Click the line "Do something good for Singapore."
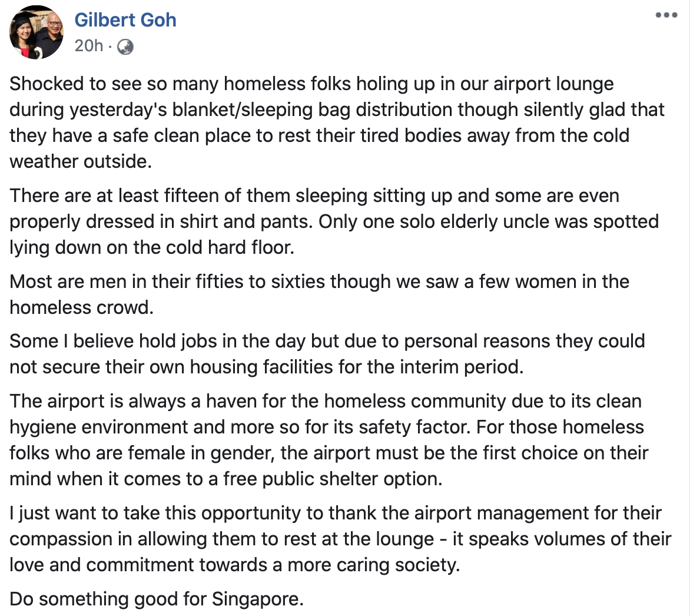 (157, 600)
